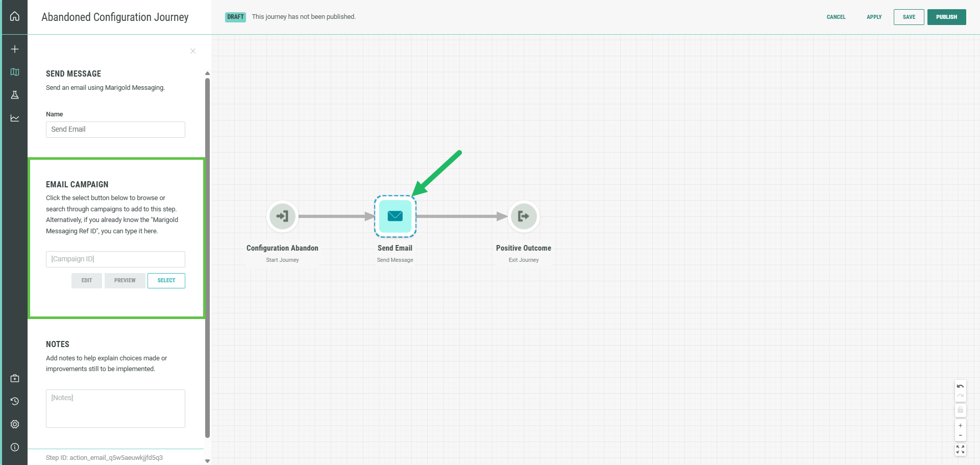Click the plus icon in left sidebar
980x465 pixels.
point(15,49)
